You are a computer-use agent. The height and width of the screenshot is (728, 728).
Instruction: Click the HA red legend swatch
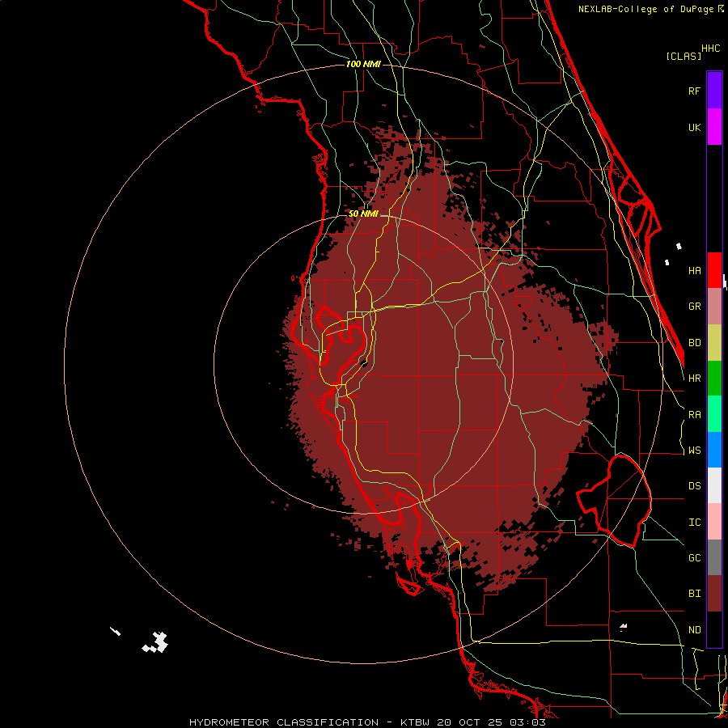point(714,270)
